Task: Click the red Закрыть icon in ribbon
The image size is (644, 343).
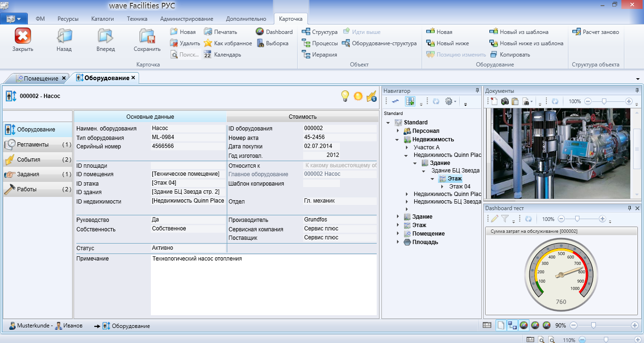Action: point(23,36)
